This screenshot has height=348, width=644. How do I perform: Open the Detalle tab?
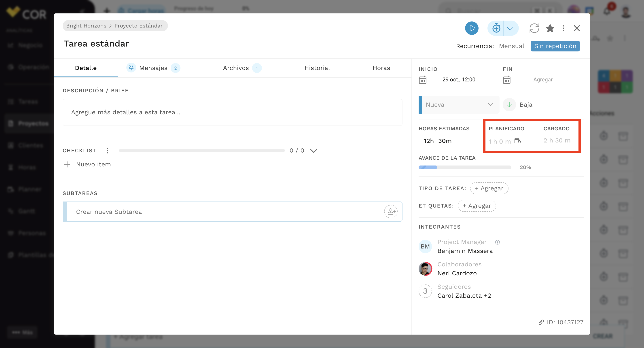click(x=86, y=68)
